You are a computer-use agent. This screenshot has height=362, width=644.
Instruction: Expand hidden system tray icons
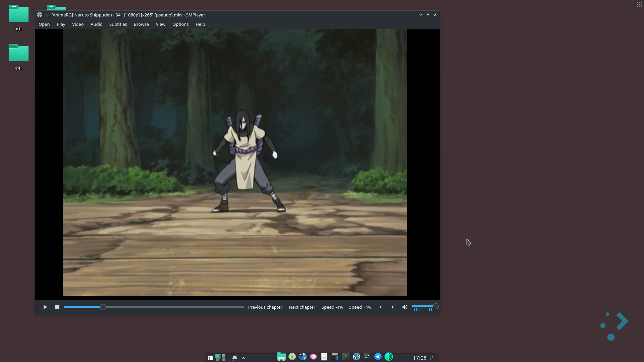pyautogui.click(x=244, y=358)
